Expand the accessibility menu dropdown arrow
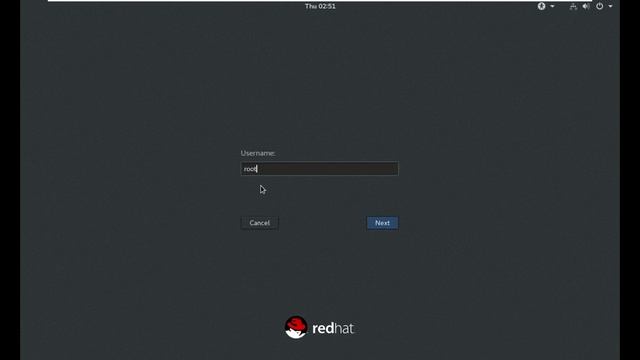This screenshot has height=360, width=640. [552, 7]
